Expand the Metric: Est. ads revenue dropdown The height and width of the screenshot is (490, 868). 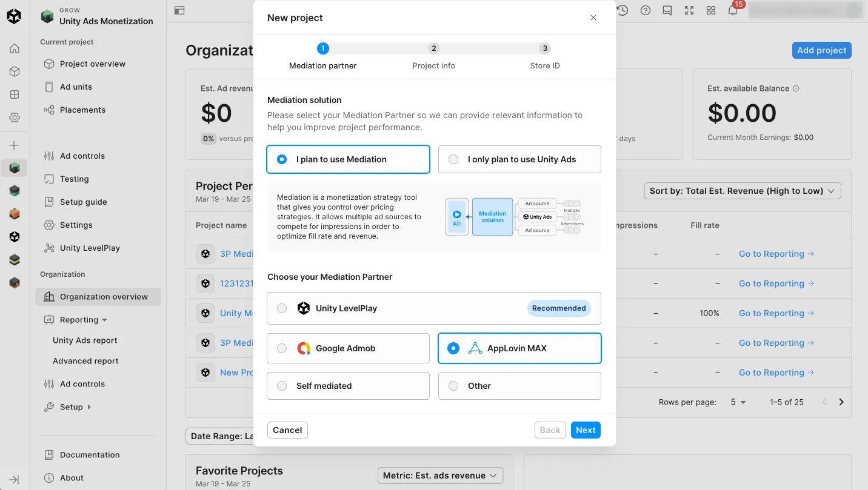tap(439, 475)
